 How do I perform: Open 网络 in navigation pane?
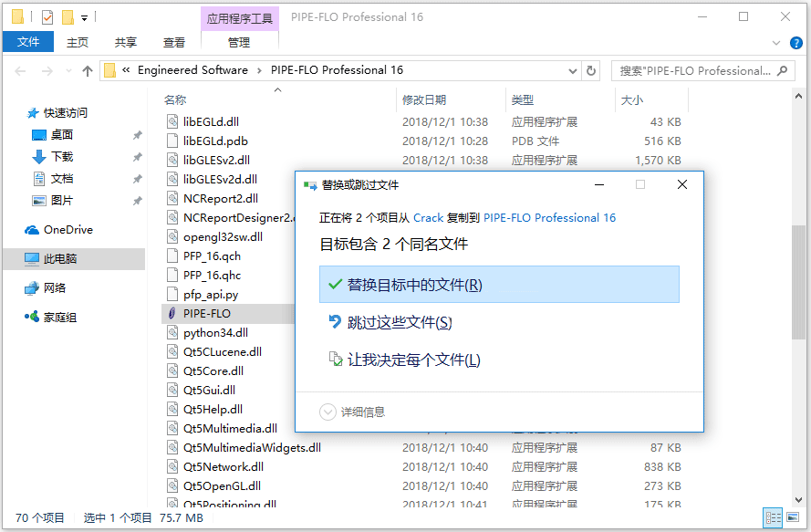click(55, 287)
